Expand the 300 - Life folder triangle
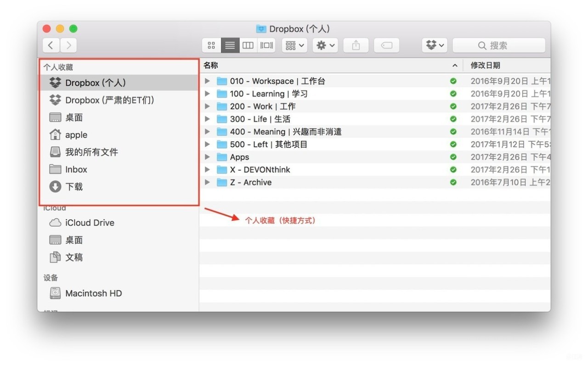The width and height of the screenshot is (588, 365). coord(207,119)
